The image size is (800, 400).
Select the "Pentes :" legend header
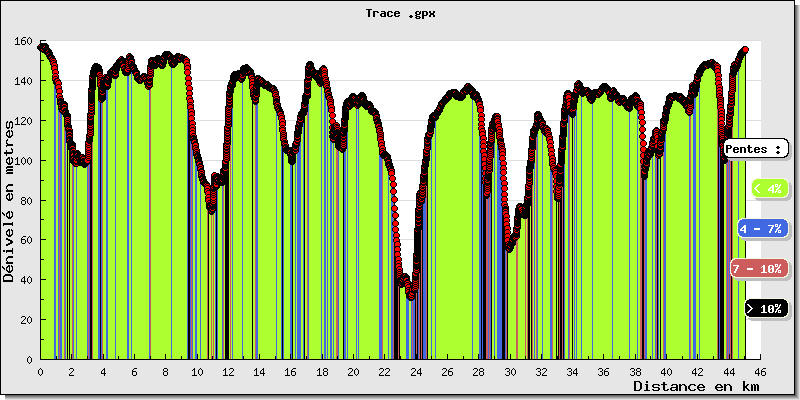click(x=755, y=148)
